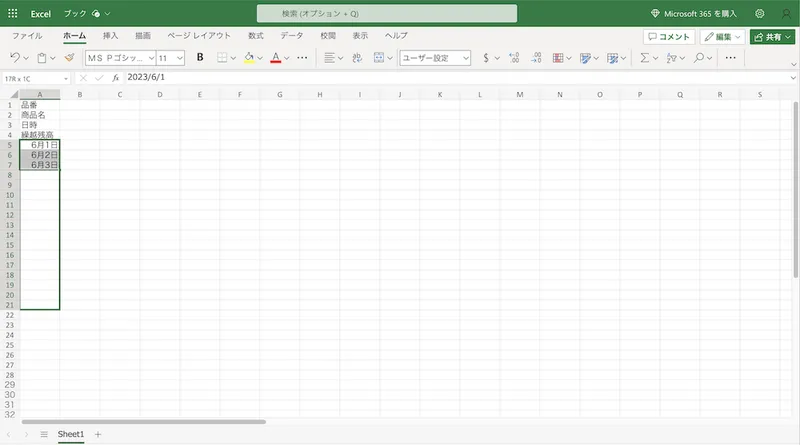Image resolution: width=800 pixels, height=445 pixels.
Task: Switch to the データ tab
Action: 292,36
